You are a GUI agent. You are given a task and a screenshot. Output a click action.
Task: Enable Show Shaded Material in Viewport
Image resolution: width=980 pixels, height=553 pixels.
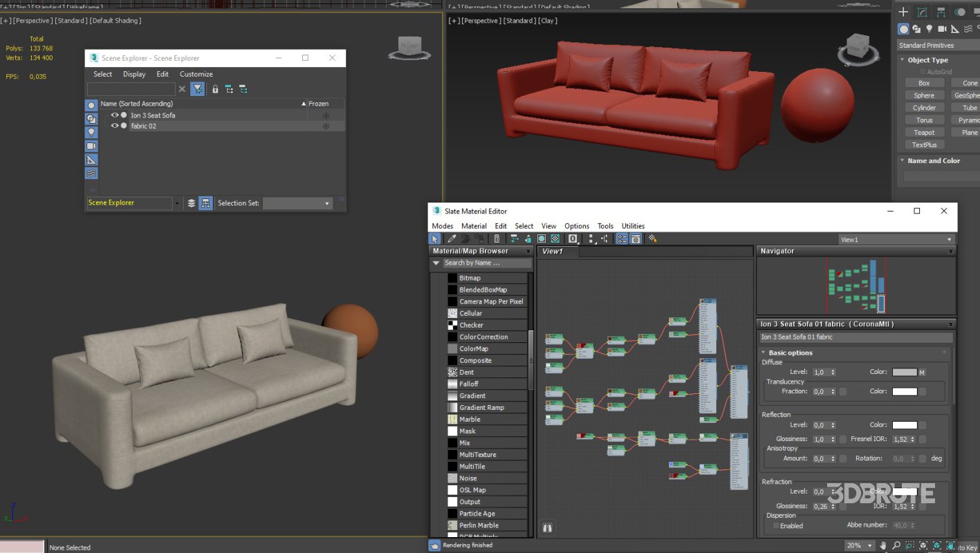click(542, 238)
